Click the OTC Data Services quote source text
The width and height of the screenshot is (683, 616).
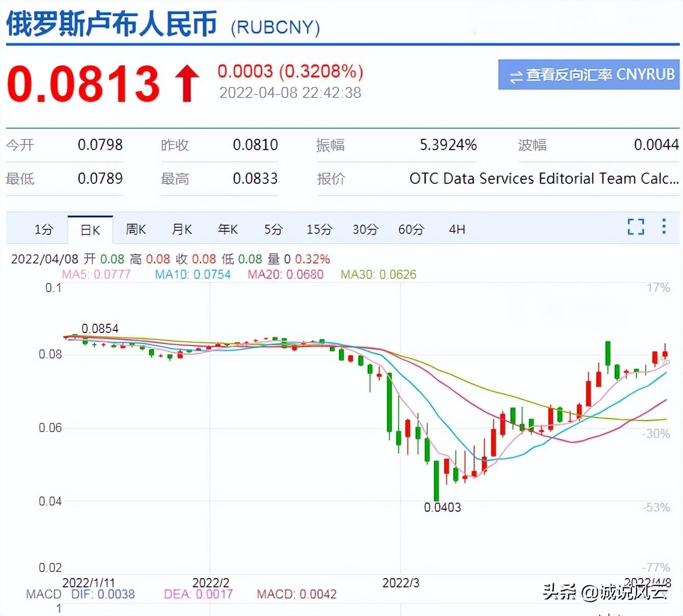coord(544,179)
